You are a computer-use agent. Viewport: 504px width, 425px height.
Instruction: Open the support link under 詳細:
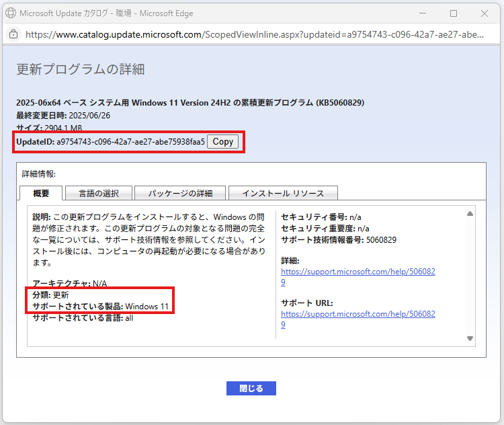[358, 276]
